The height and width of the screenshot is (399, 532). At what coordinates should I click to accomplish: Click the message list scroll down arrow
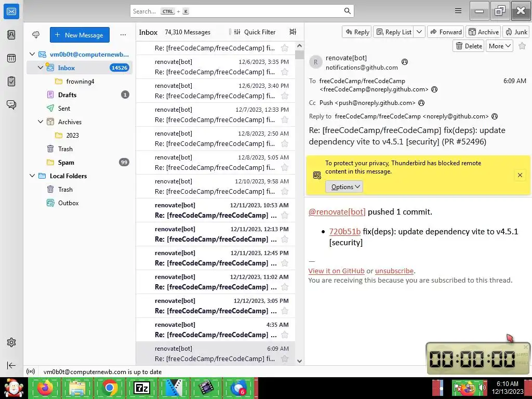pos(299,361)
